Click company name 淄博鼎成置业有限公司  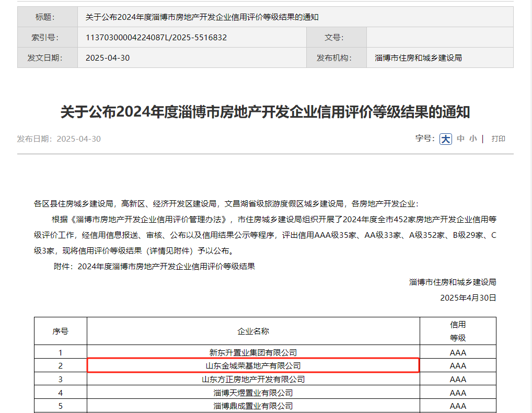point(253,406)
